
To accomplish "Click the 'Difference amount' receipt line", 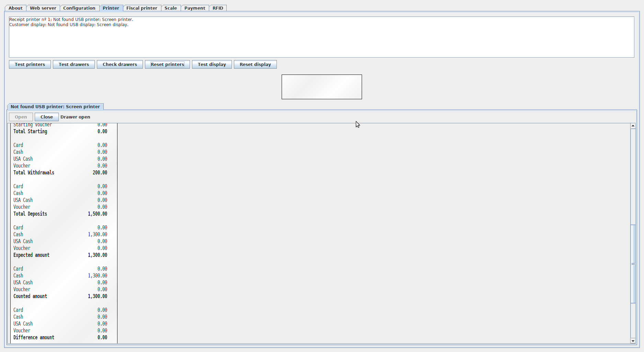I will pyautogui.click(x=60, y=338).
